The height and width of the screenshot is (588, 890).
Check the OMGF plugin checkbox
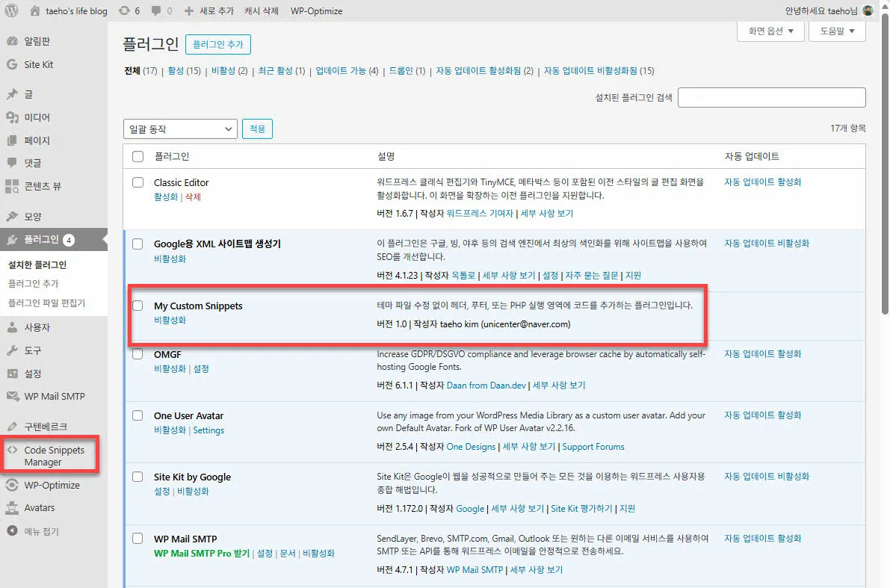pos(136,354)
